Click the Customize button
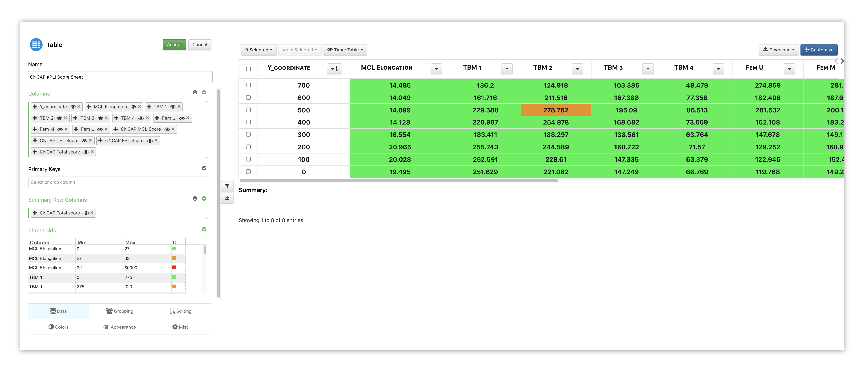The height and width of the screenshot is (378, 868). coord(819,50)
